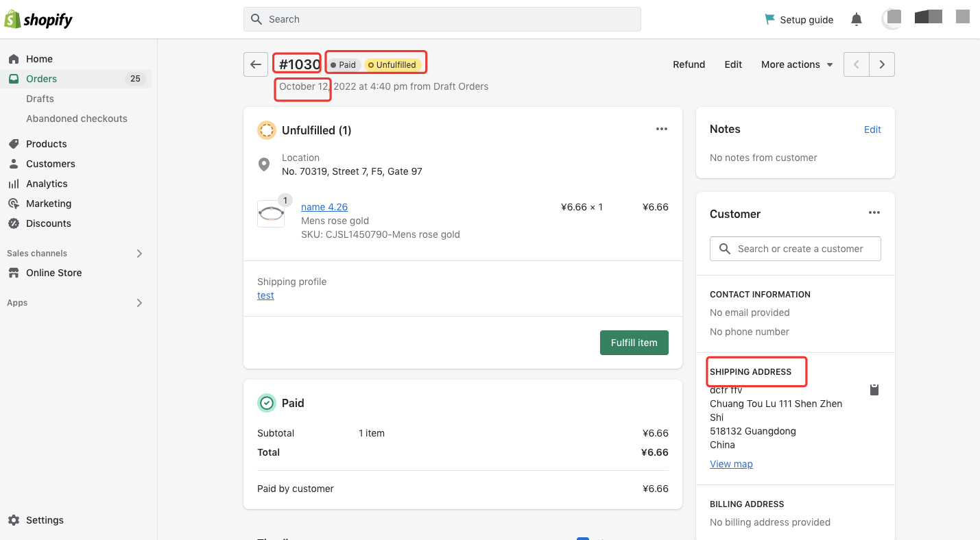Go to previous order arrow
980x540 pixels.
(x=856, y=64)
